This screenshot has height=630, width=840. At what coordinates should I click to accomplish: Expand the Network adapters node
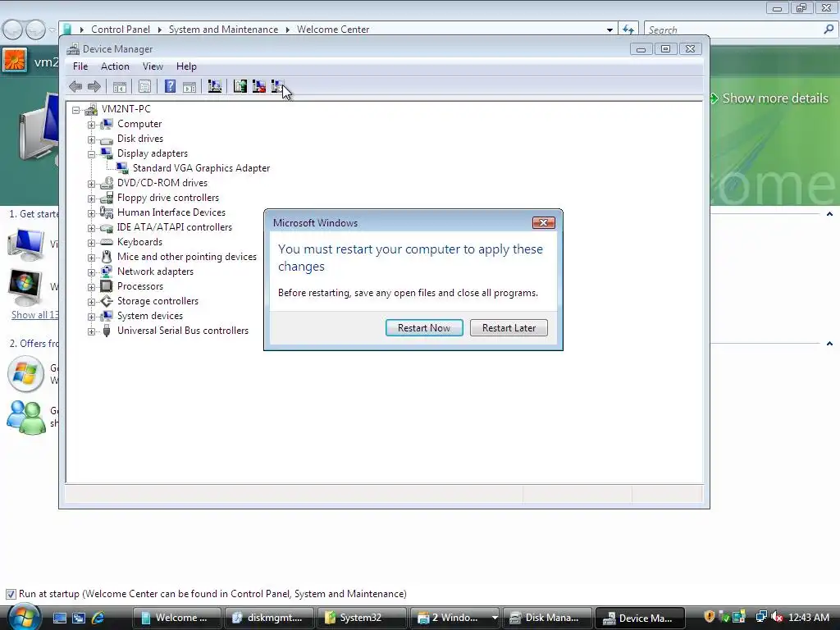point(92,272)
